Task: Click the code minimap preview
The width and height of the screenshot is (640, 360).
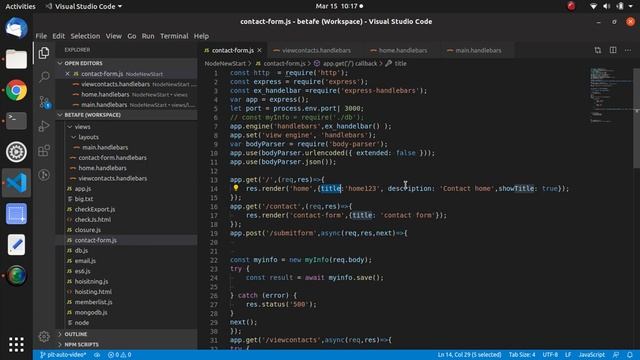Action: point(611,95)
